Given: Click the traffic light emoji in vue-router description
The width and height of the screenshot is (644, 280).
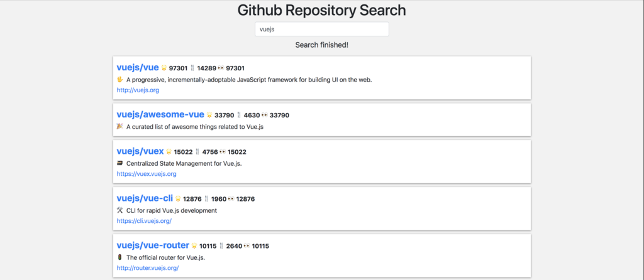Looking at the screenshot, I should (x=120, y=257).
